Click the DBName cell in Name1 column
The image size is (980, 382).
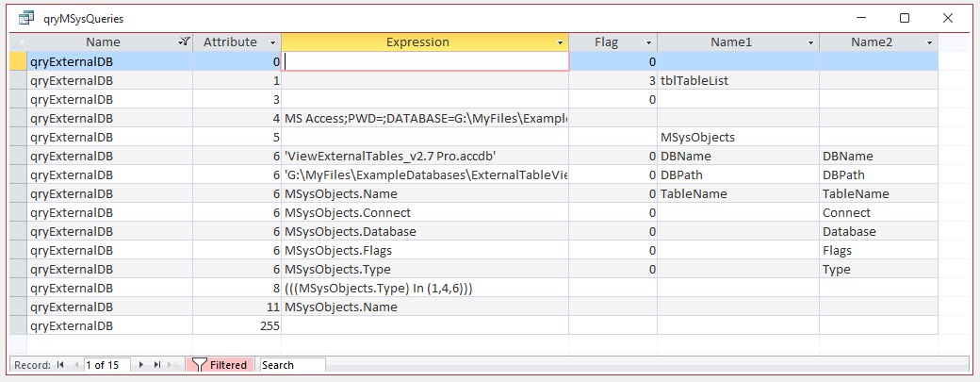point(738,157)
